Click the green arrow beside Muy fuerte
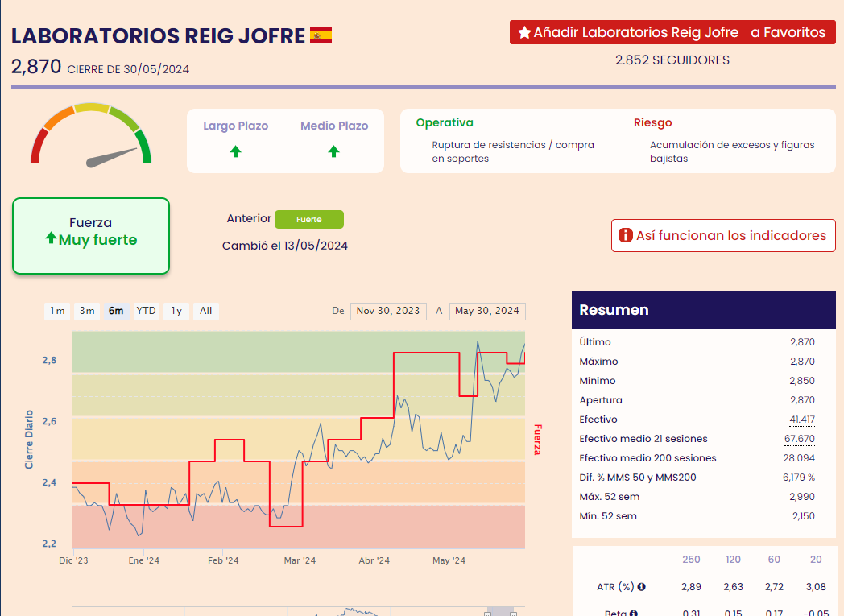The height and width of the screenshot is (616, 844). point(51,238)
